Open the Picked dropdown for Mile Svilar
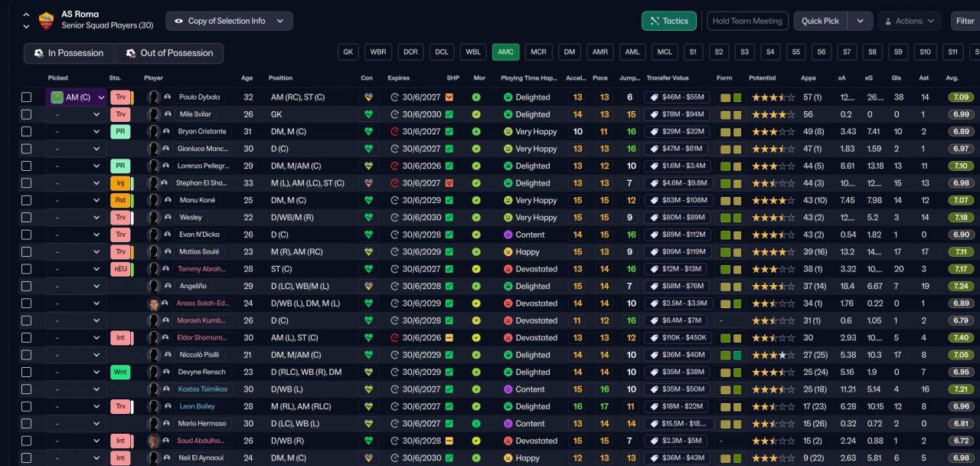 (76, 114)
